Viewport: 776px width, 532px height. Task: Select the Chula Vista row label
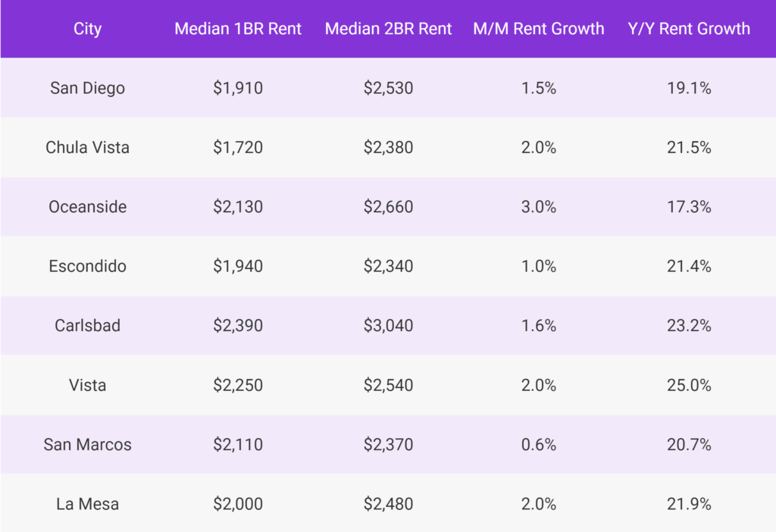(x=87, y=148)
